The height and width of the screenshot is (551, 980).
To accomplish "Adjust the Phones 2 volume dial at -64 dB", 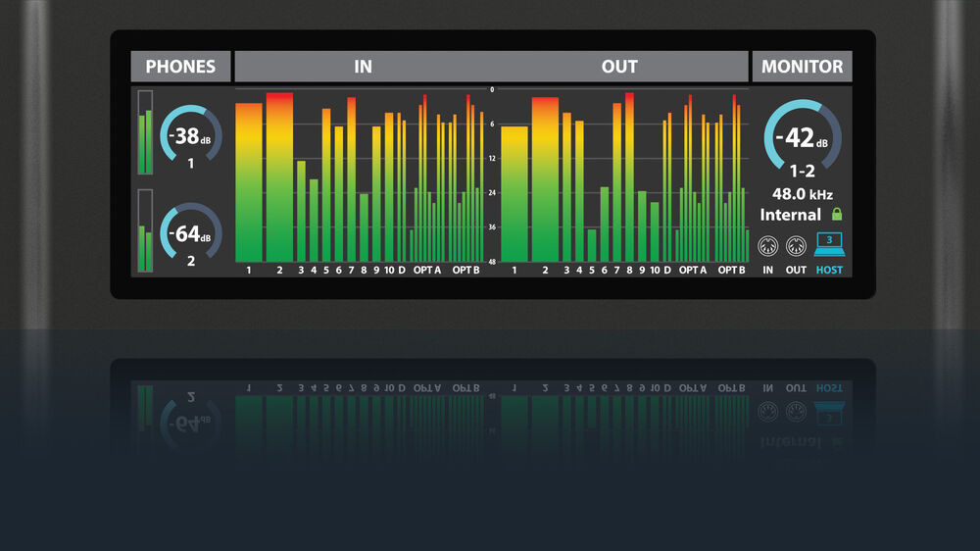I will (190, 234).
